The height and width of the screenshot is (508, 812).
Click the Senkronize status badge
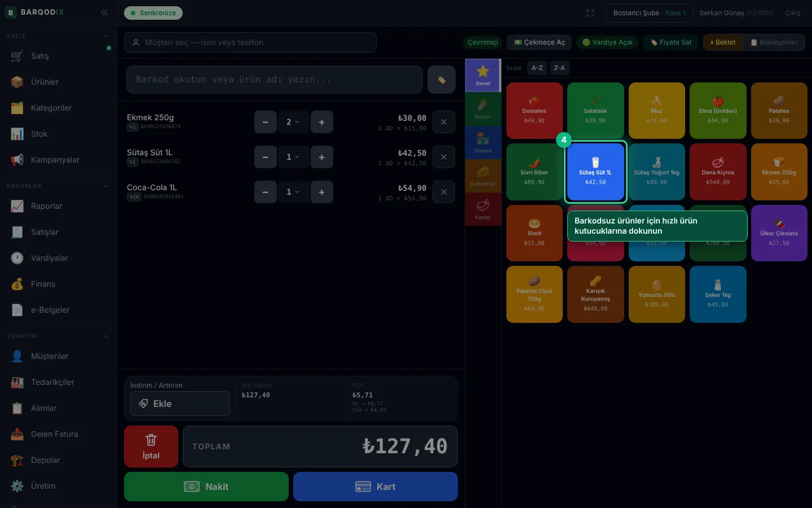(x=153, y=13)
